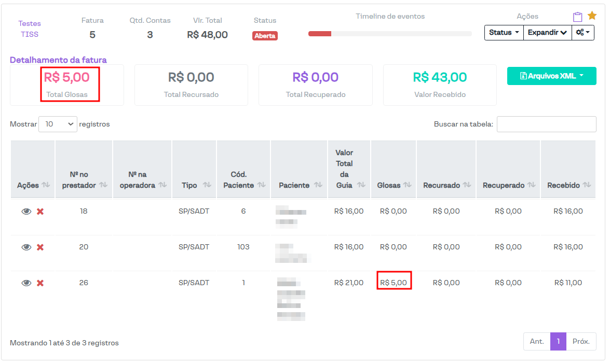
Task: Sort by Glosas column arrows
Action: point(407,185)
